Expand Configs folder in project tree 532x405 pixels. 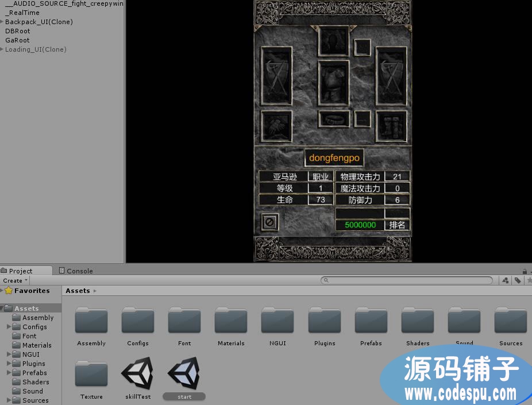click(9, 327)
